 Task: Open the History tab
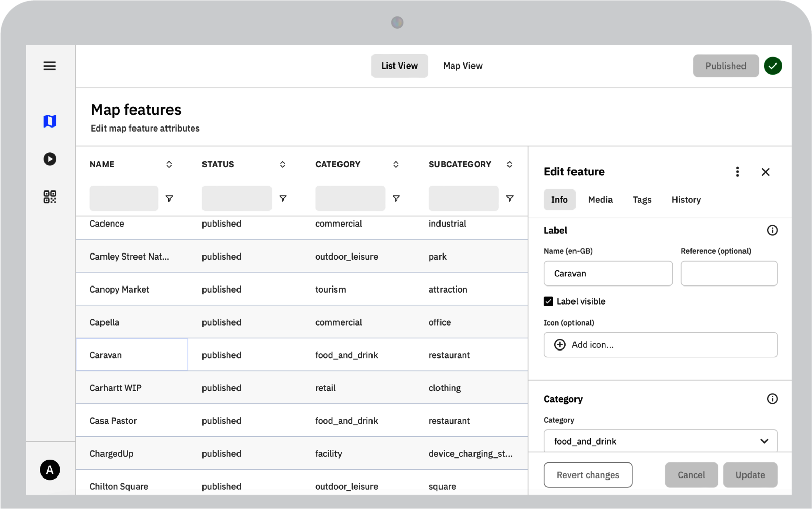(x=686, y=200)
